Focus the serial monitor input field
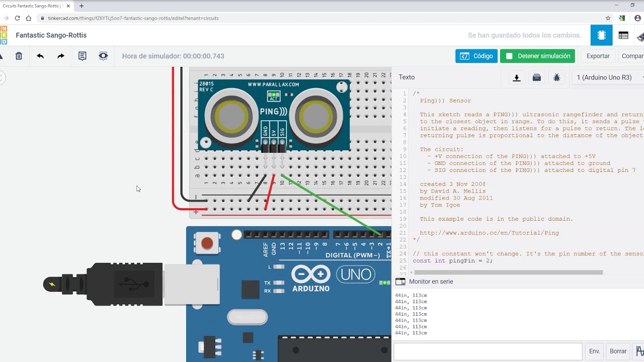Image resolution: width=644 pixels, height=362 pixels. pos(488,351)
